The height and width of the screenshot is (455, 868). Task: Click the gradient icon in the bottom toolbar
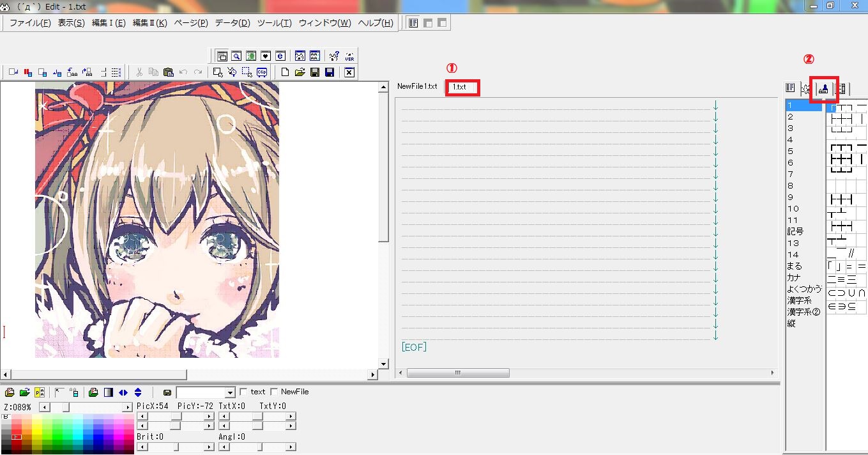tap(109, 392)
